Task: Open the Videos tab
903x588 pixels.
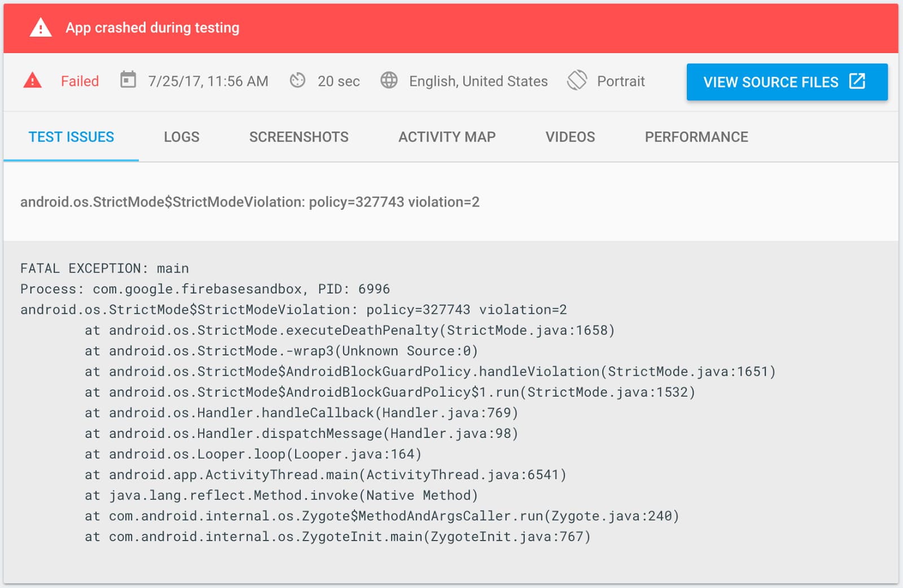Action: click(x=570, y=137)
